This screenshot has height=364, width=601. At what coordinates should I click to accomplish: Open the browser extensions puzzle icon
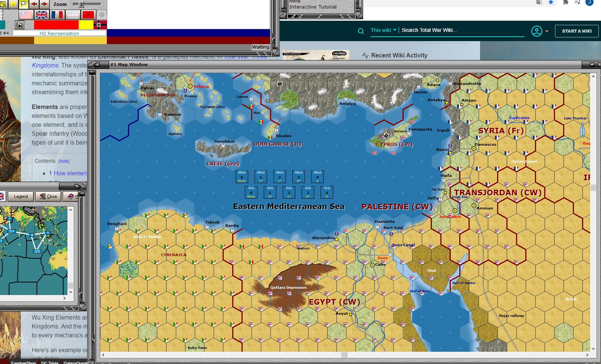[565, 2]
